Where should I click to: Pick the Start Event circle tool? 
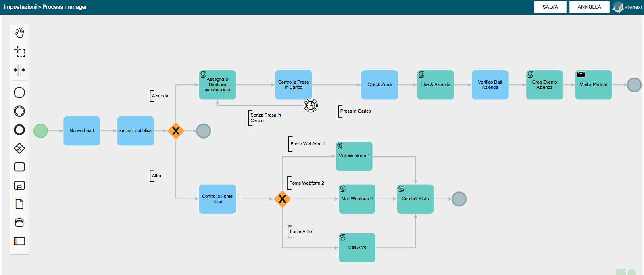[x=19, y=92]
